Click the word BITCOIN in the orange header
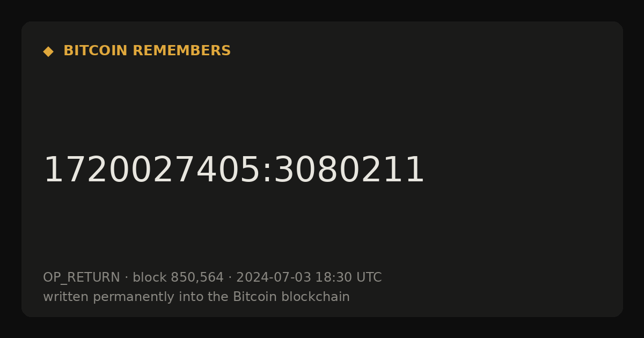The height and width of the screenshot is (338, 644). (96, 51)
